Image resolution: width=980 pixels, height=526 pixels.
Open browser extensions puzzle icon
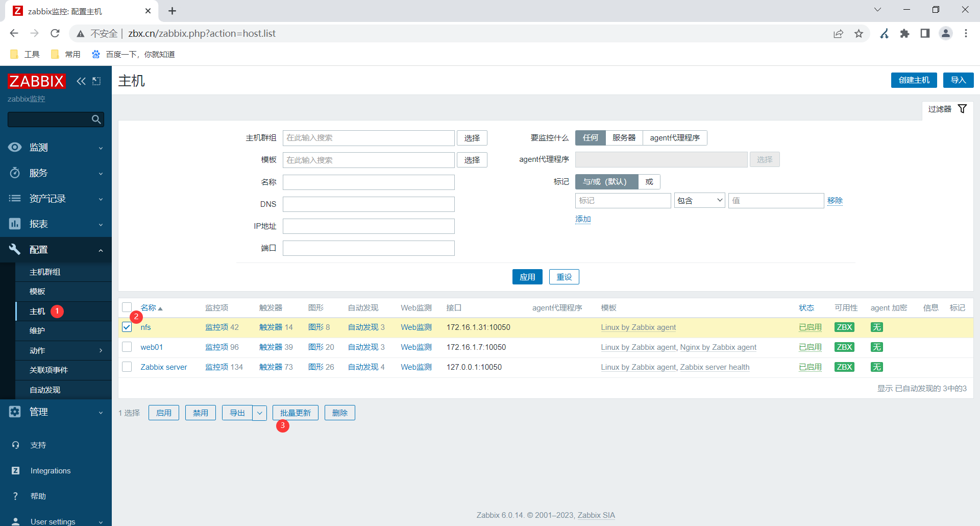click(904, 33)
